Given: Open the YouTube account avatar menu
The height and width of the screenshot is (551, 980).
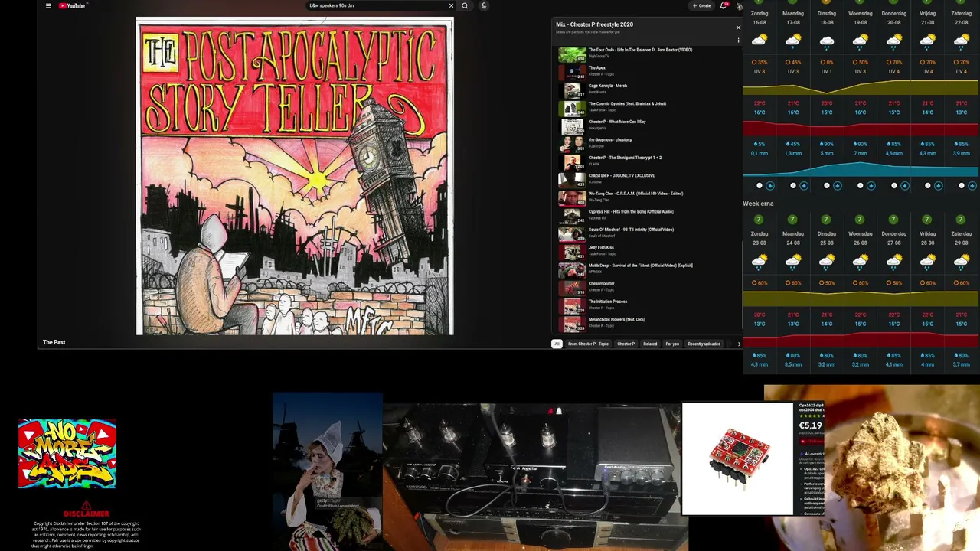Looking at the screenshot, I should (x=739, y=5).
